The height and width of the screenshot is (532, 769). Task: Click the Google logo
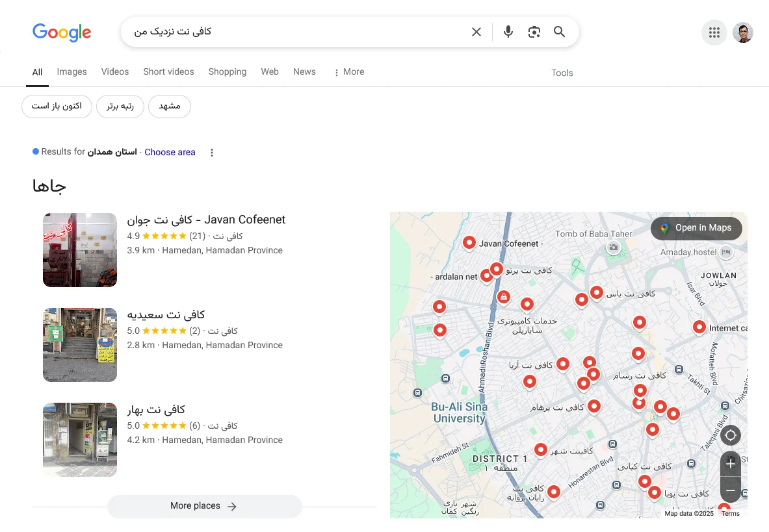(x=62, y=32)
